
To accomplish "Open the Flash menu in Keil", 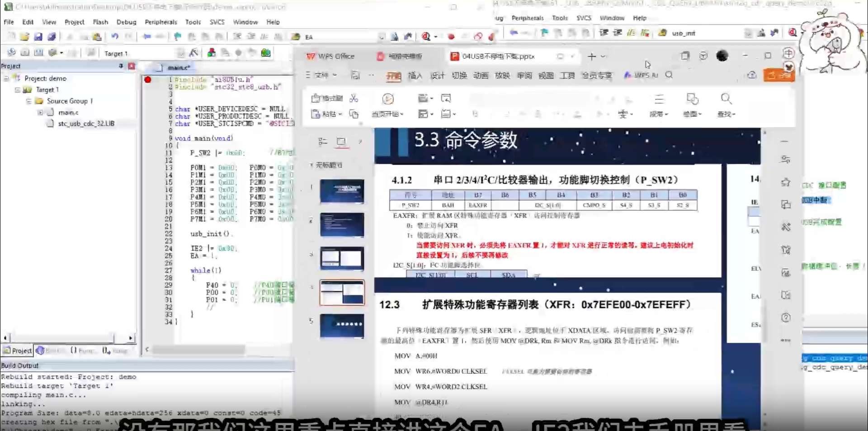I will pos(100,22).
